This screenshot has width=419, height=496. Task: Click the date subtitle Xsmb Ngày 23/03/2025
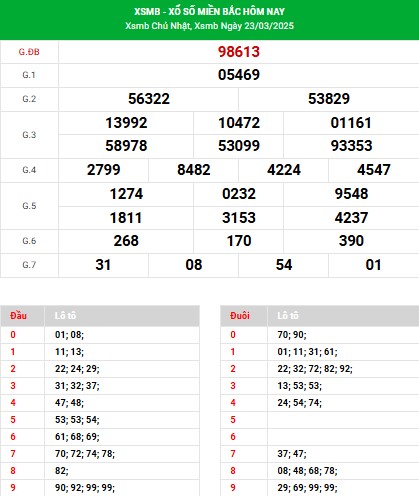click(x=244, y=26)
